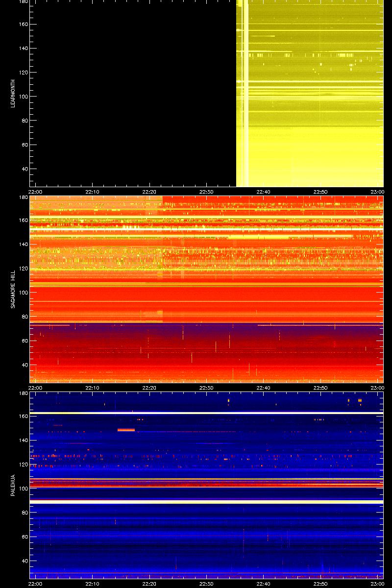
Task: Click the 160 frequency tick on the Learmonth axis
Action: pos(23,24)
